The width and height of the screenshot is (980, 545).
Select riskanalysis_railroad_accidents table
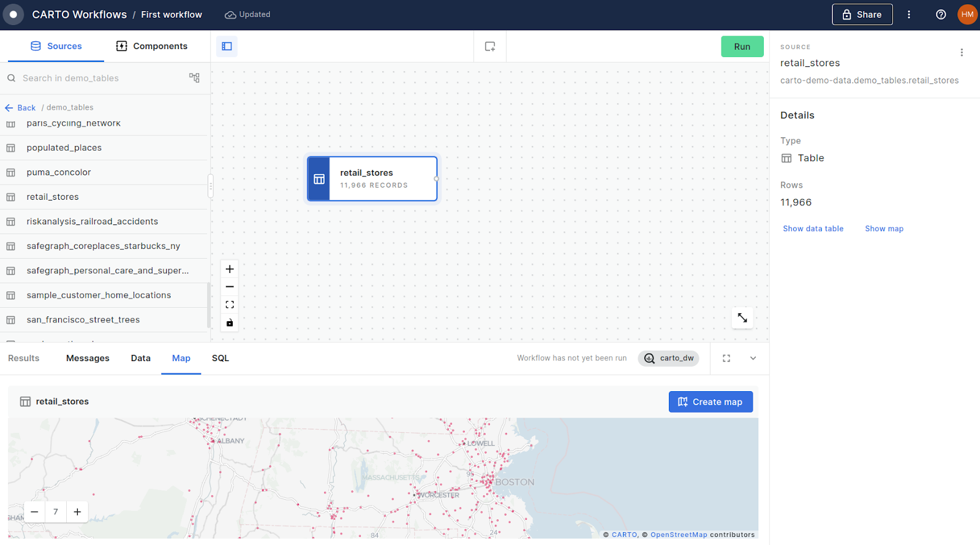[x=104, y=221]
